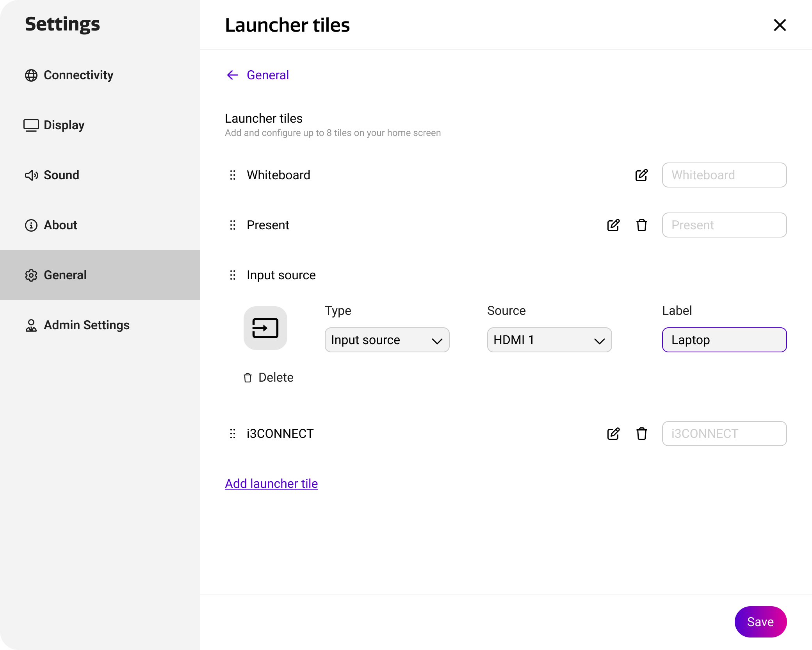Screen dimensions: 812x650
Task: Click the Label field containing Laptop
Action: (724, 340)
